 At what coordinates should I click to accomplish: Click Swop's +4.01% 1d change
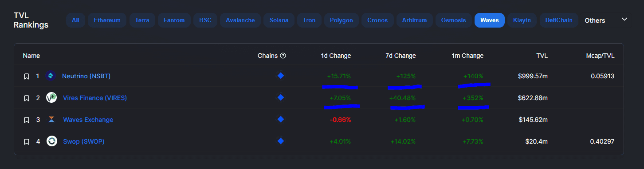(x=340, y=141)
